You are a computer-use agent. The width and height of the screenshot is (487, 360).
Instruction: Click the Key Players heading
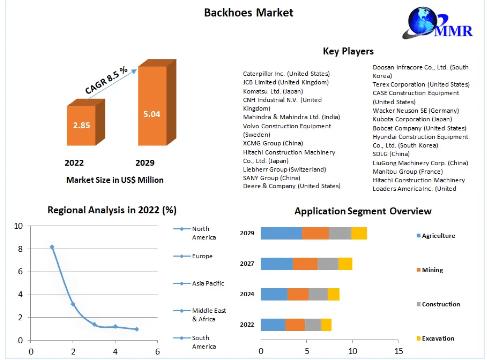(x=348, y=51)
